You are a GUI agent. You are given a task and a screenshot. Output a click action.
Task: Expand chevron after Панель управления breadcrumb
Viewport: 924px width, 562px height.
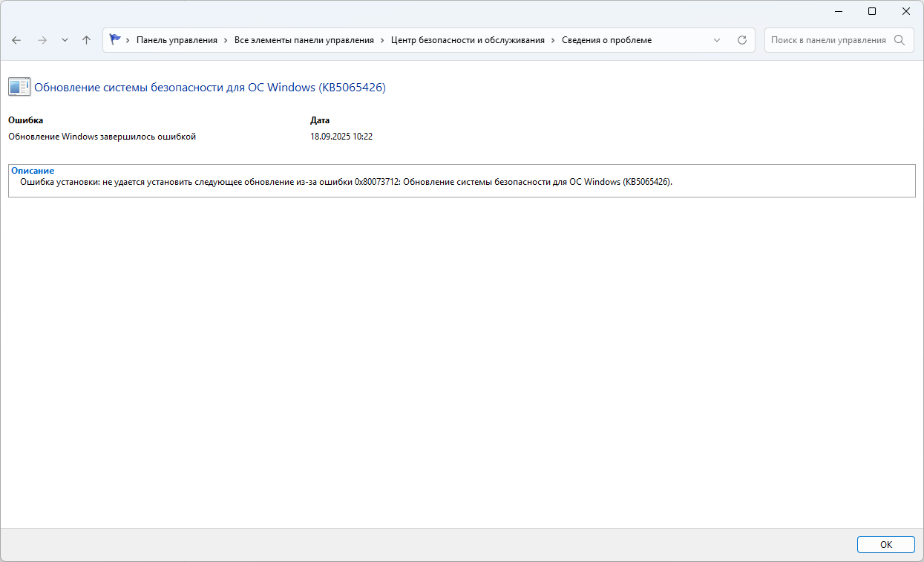point(226,40)
